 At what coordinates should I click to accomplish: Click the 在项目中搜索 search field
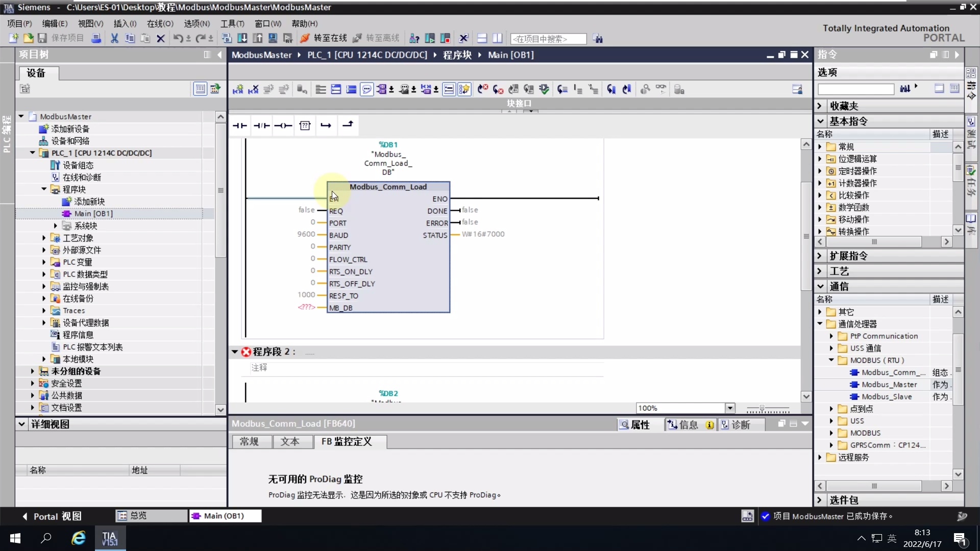(549, 39)
